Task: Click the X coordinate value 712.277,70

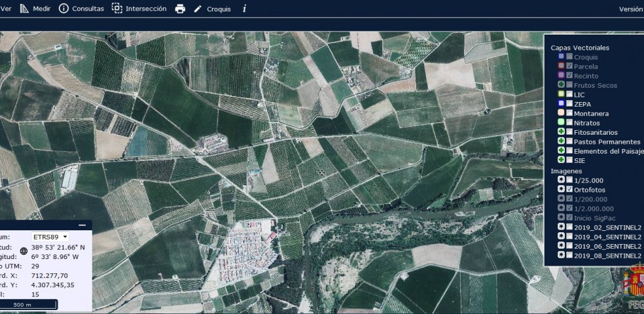Action: coord(49,275)
